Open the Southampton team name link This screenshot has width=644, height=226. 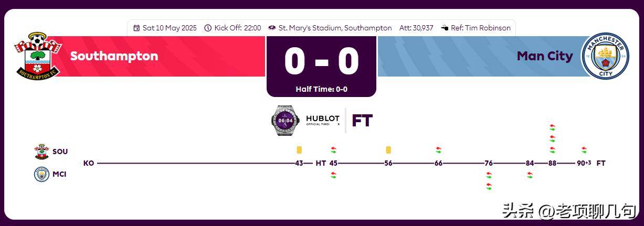114,56
